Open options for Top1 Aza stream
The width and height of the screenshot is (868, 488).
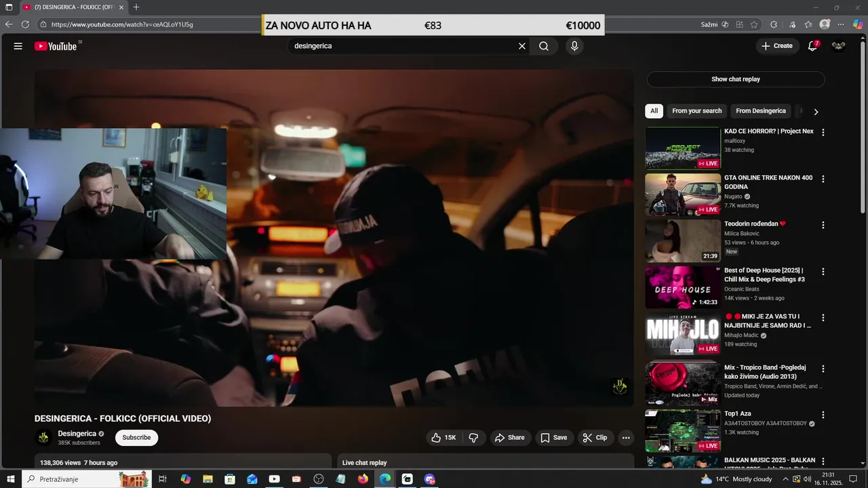823,415
